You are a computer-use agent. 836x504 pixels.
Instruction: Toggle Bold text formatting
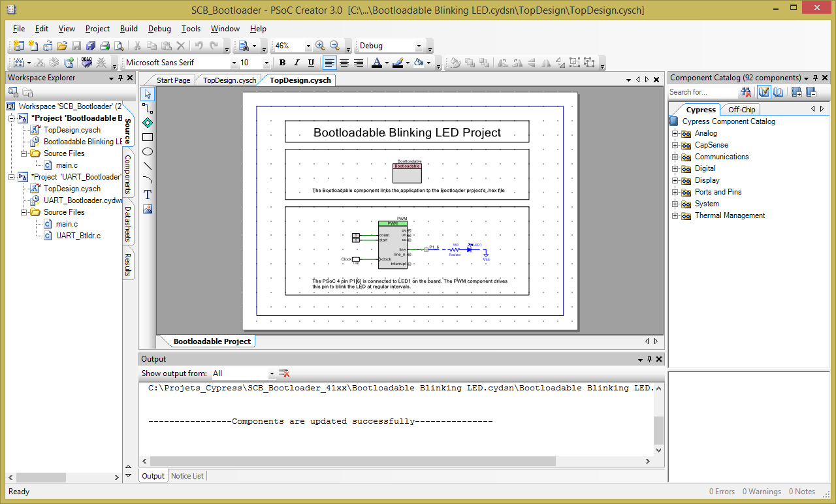pos(282,63)
